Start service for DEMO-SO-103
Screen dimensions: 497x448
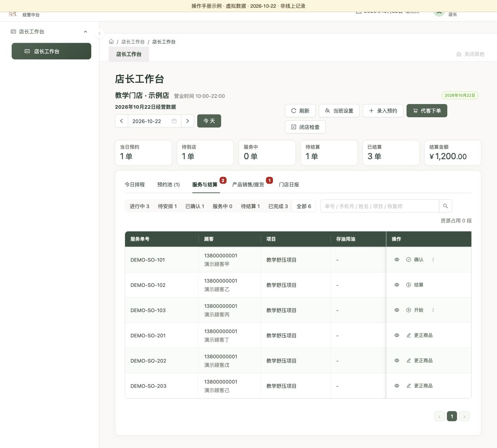[x=415, y=310]
